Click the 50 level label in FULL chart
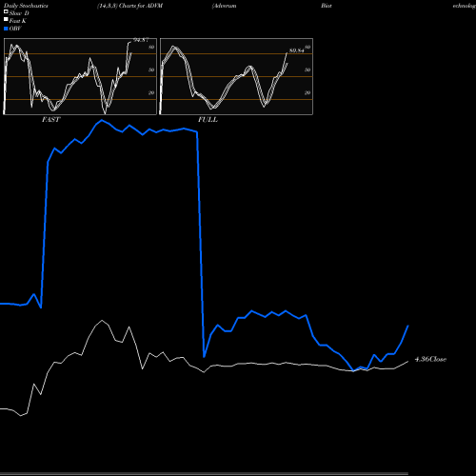Screen dimensions: 476x476 (307, 69)
